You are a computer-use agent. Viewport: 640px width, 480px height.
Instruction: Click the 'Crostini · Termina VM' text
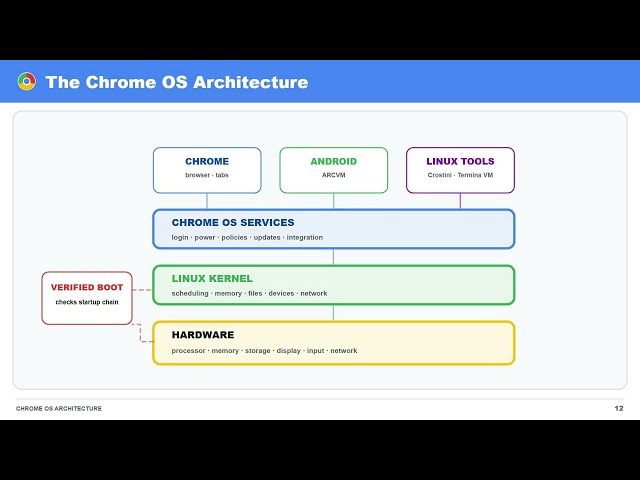(x=460, y=175)
